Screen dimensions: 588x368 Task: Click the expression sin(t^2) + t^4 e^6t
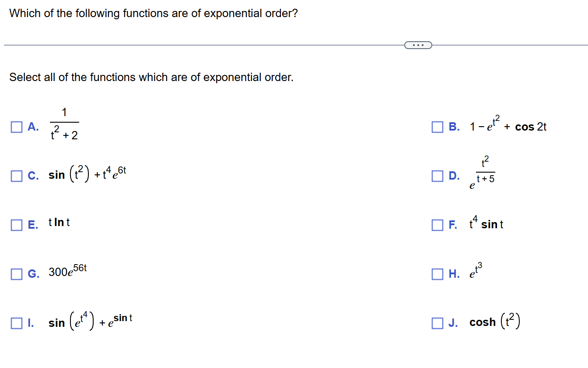(x=87, y=174)
